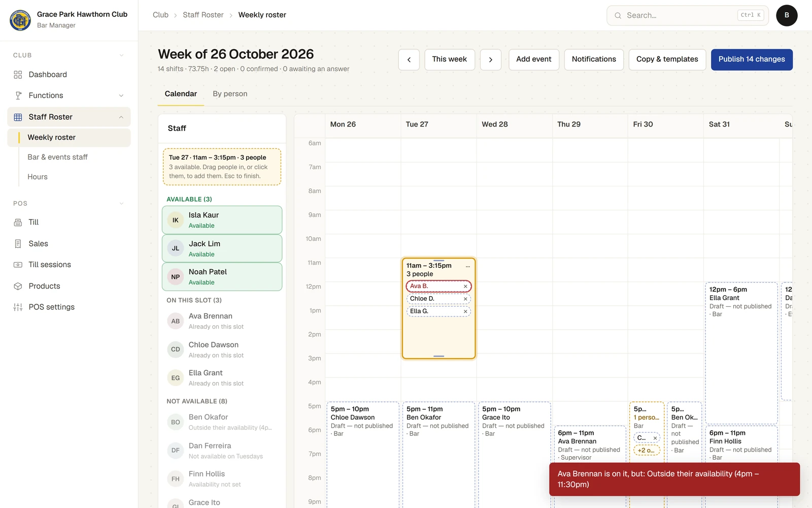Screen dimensions: 812x508
Task: Add Isla Kaur to the slot
Action: [222, 220]
